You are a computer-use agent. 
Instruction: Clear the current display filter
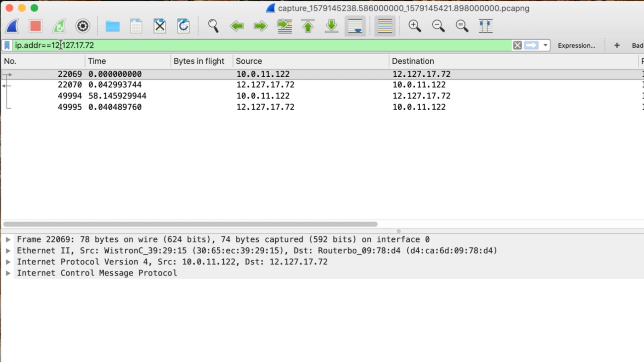[517, 45]
